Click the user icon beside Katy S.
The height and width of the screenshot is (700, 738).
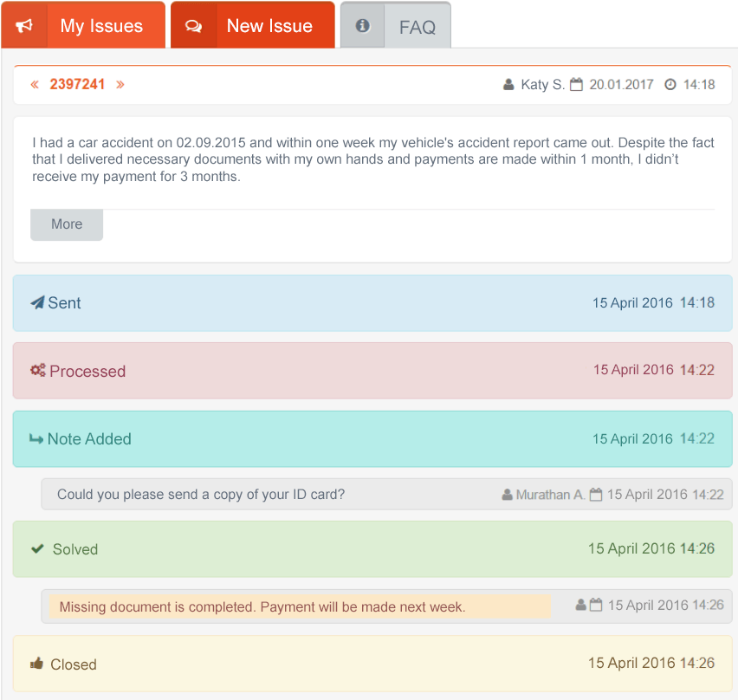[x=508, y=85]
